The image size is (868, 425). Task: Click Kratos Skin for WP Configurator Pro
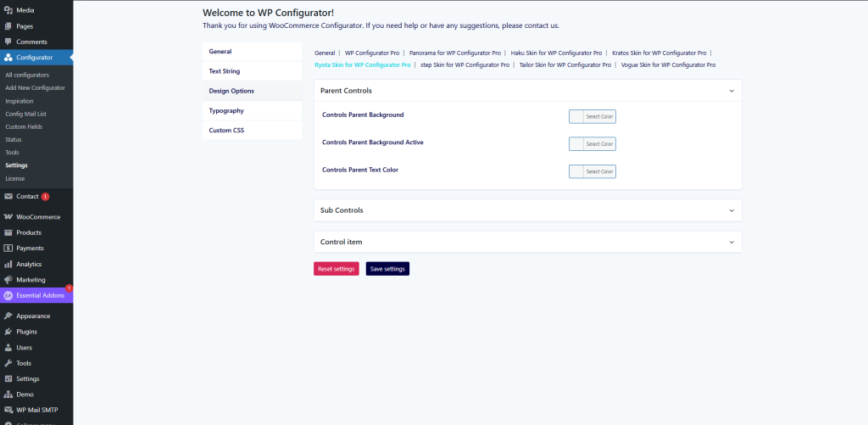[659, 53]
